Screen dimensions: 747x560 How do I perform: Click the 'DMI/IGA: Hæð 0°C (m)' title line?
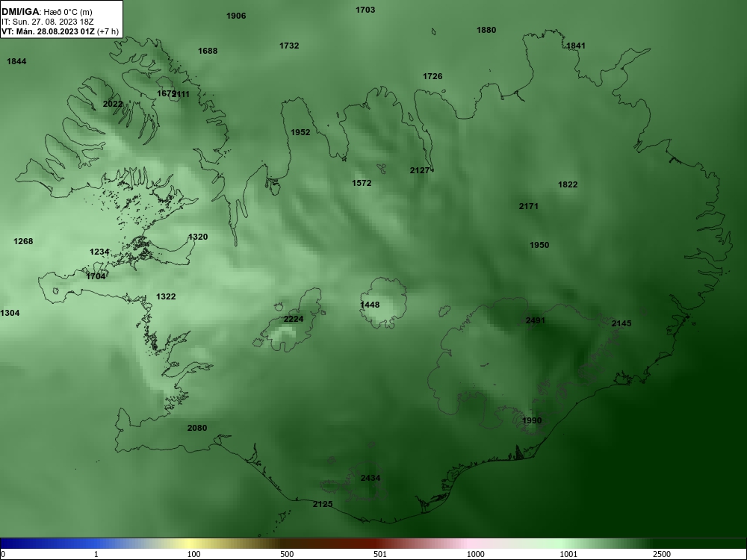click(46, 12)
